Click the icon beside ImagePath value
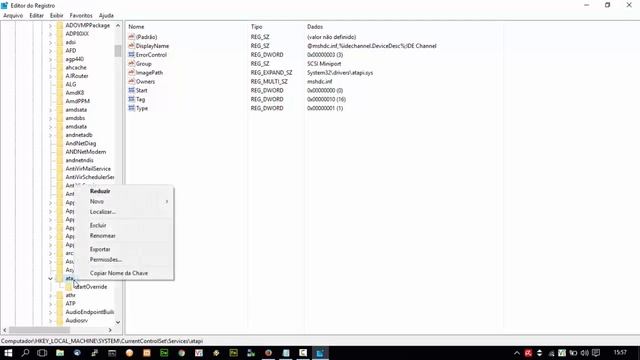The height and width of the screenshot is (360, 640). (131, 73)
